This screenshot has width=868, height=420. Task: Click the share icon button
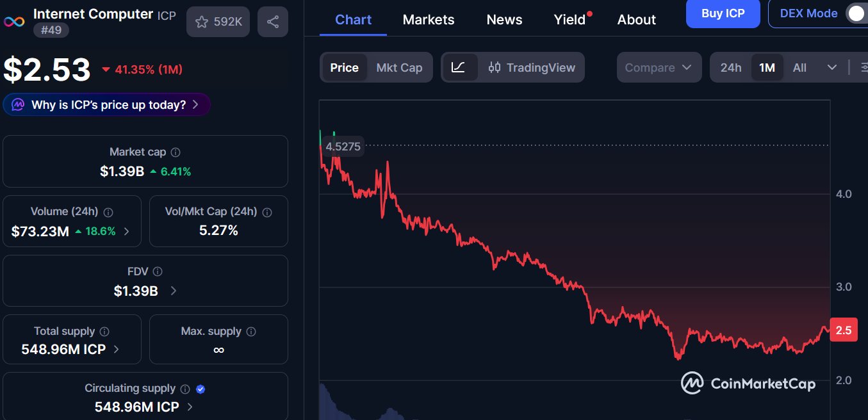273,22
